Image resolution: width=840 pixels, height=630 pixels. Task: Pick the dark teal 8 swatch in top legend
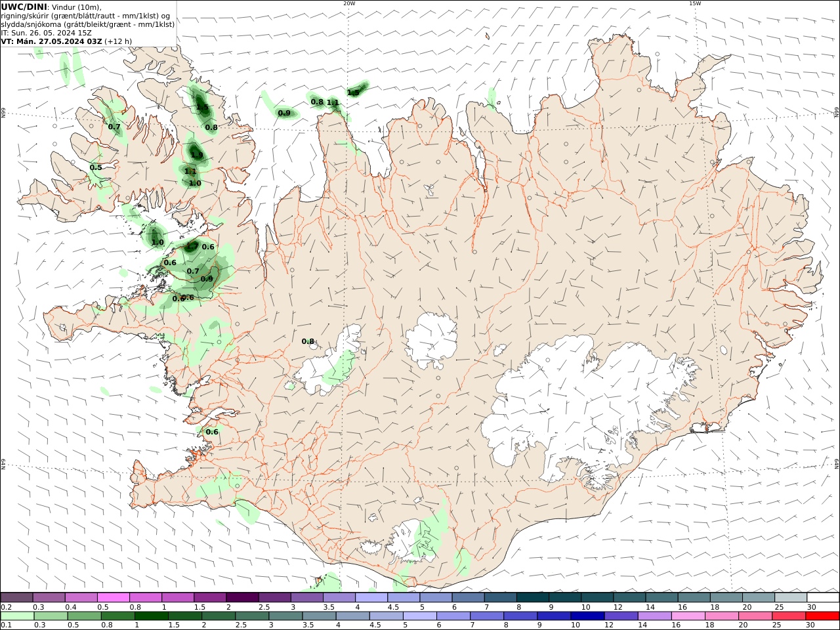pos(532,597)
